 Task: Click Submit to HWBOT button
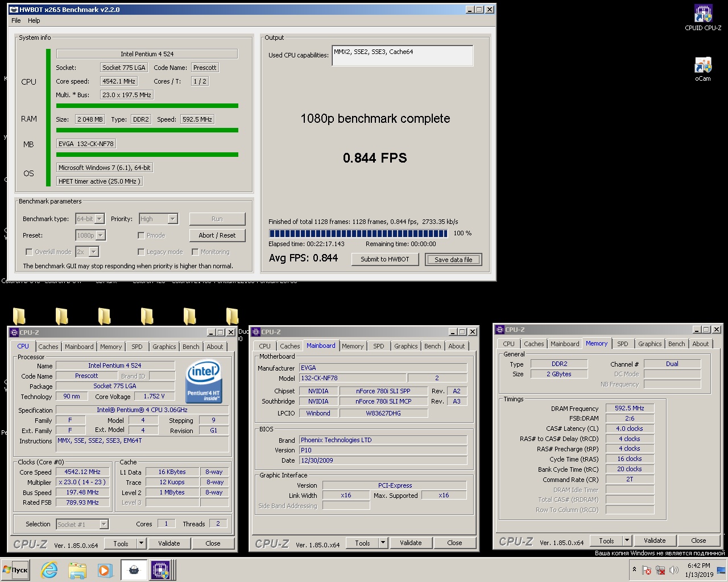(385, 259)
